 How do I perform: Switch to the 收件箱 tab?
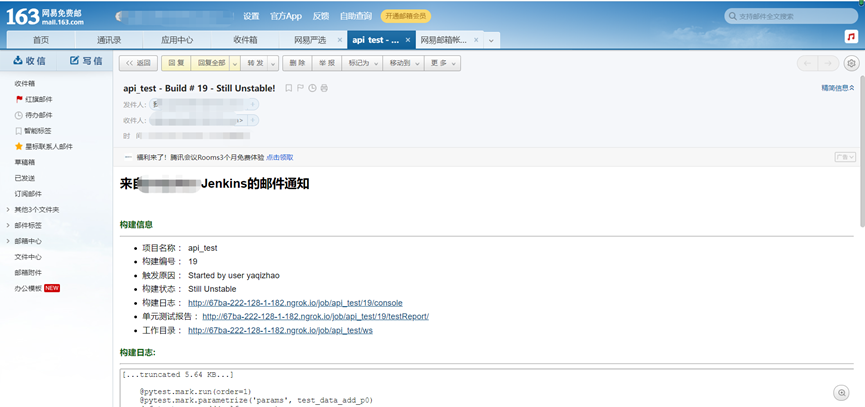tap(245, 40)
